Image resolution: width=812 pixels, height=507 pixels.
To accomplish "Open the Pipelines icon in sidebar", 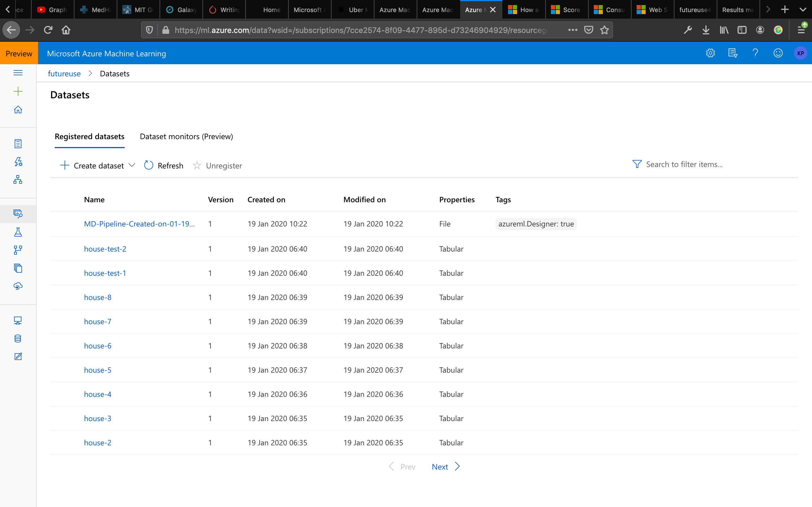I will click(x=18, y=250).
